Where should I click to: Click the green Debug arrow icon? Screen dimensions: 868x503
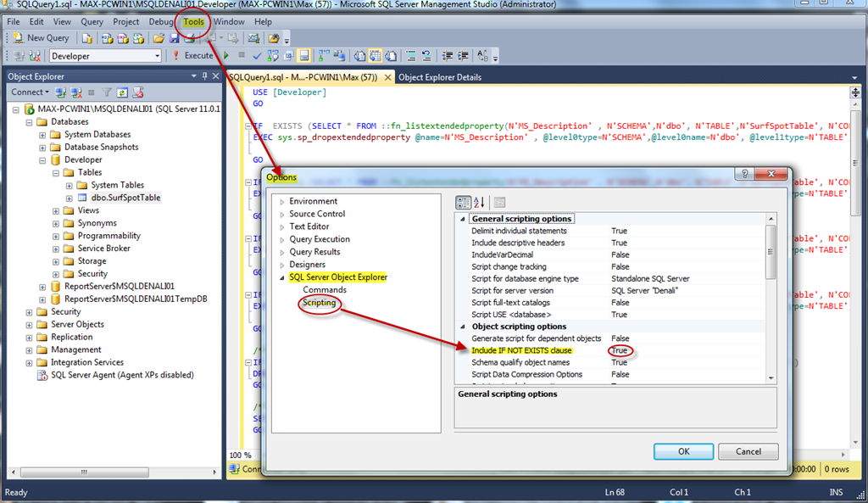(x=225, y=55)
